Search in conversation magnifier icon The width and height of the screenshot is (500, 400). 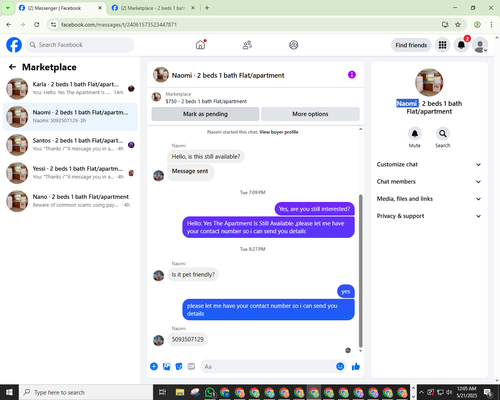coord(443,134)
